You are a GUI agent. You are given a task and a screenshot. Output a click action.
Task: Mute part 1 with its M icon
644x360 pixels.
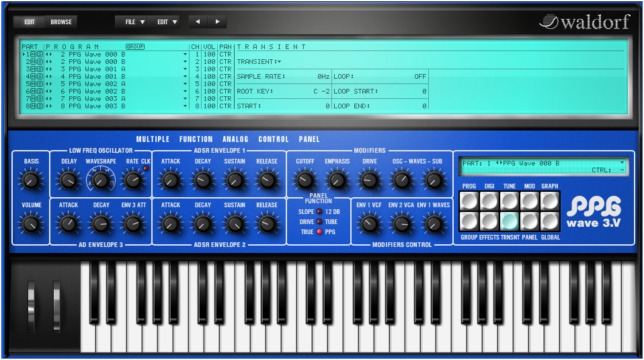pyautogui.click(x=33, y=55)
